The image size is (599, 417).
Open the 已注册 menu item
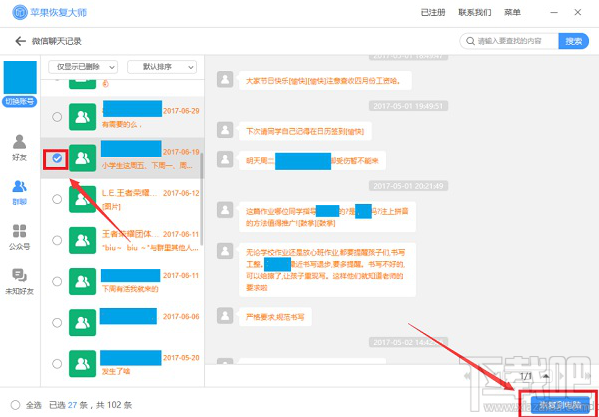click(433, 13)
